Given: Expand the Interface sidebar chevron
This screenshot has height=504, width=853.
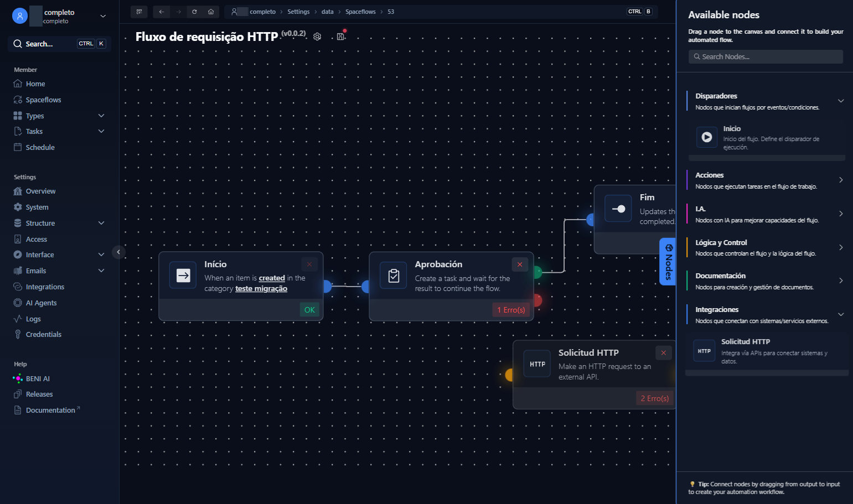Looking at the screenshot, I should point(101,254).
